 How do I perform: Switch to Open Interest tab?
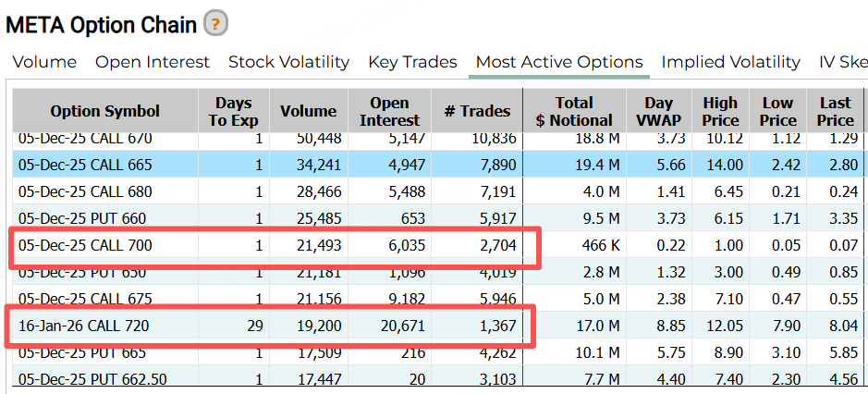click(153, 63)
